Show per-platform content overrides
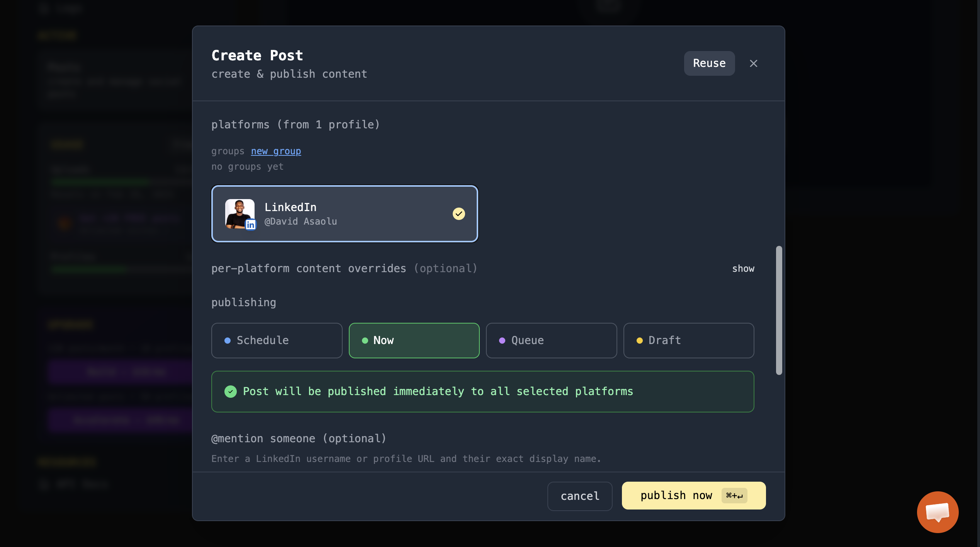The width and height of the screenshot is (980, 547). click(743, 269)
